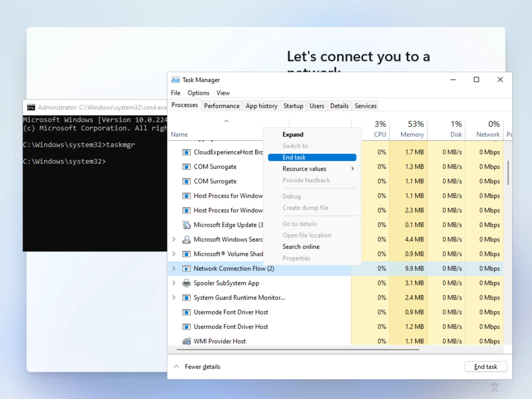This screenshot has height=399, width=532.
Task: Click the vertical scrollbar thumb in process list
Action: (508, 173)
